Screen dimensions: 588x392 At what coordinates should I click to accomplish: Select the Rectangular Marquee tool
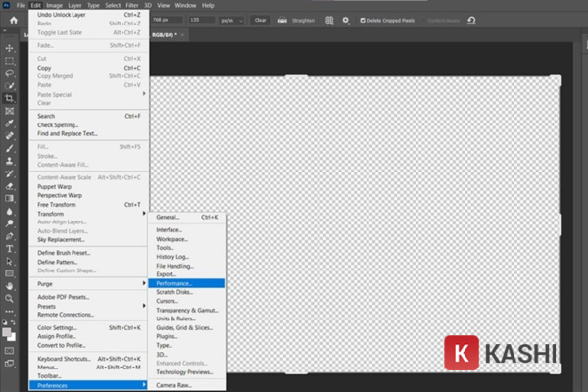click(10, 61)
